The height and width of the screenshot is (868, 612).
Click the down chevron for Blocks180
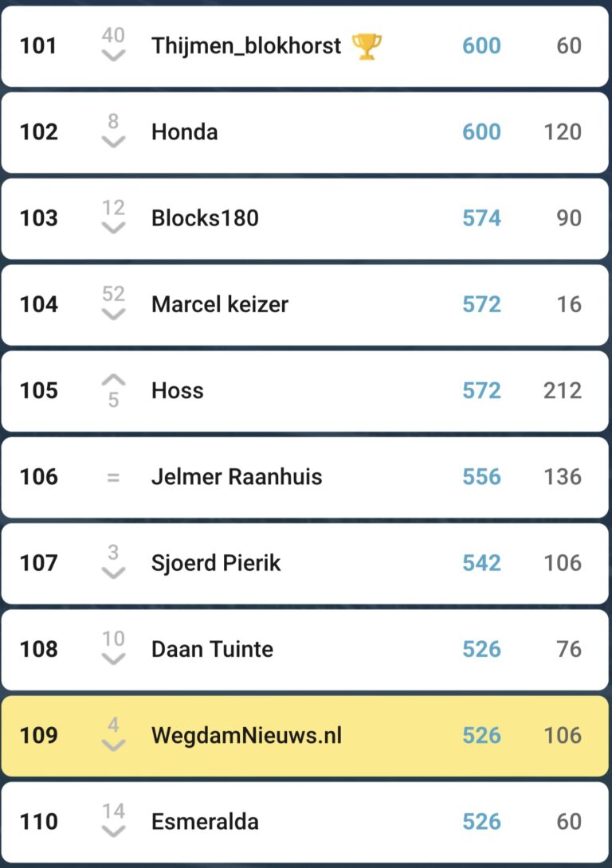point(114,228)
